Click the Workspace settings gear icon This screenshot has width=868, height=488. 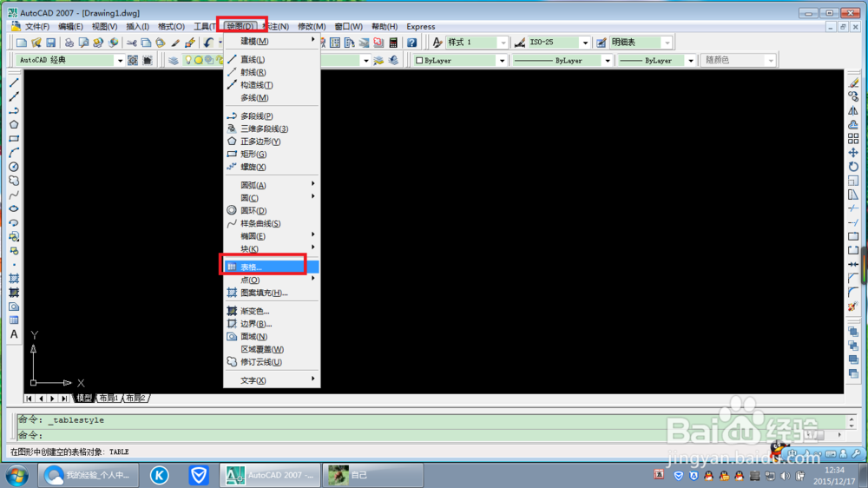pyautogui.click(x=133, y=61)
